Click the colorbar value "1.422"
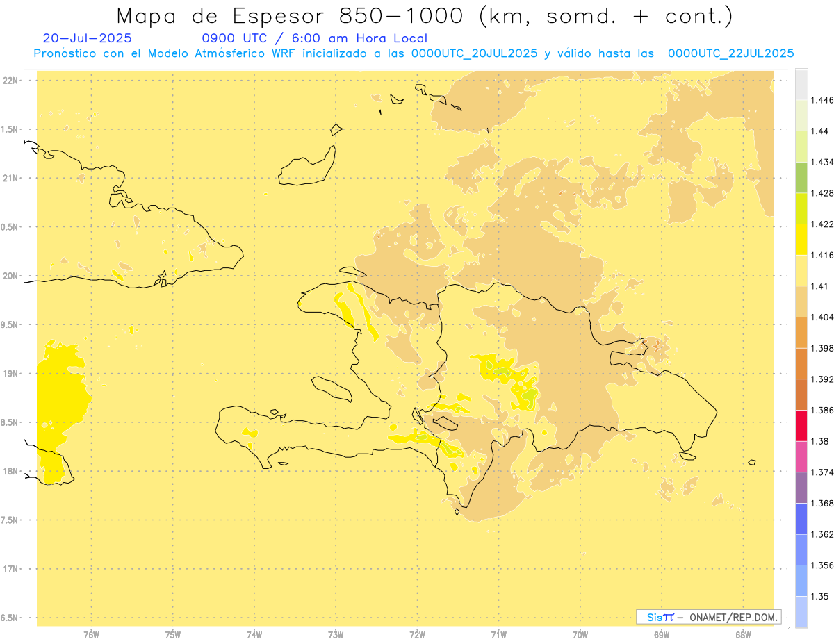The height and width of the screenshot is (644, 834). pyautogui.click(x=822, y=224)
